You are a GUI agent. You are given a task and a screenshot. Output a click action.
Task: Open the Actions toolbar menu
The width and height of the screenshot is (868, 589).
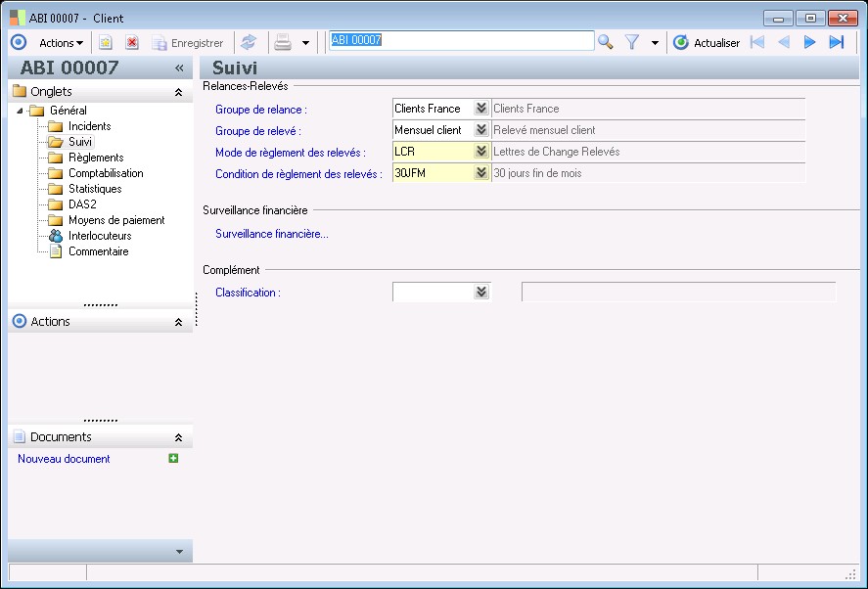point(61,43)
